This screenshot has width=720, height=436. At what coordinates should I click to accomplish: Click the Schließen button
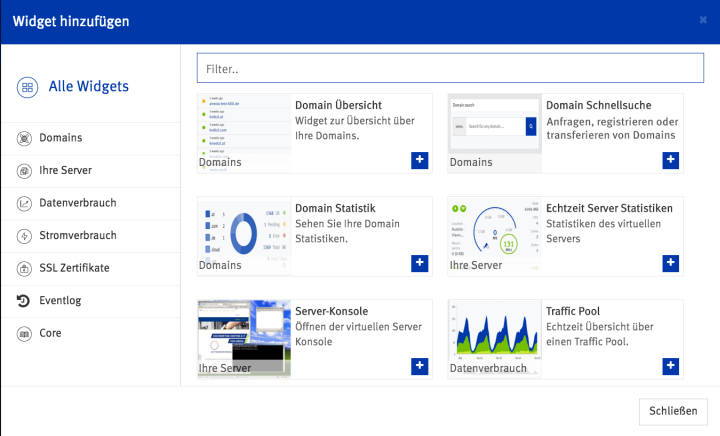pos(673,411)
